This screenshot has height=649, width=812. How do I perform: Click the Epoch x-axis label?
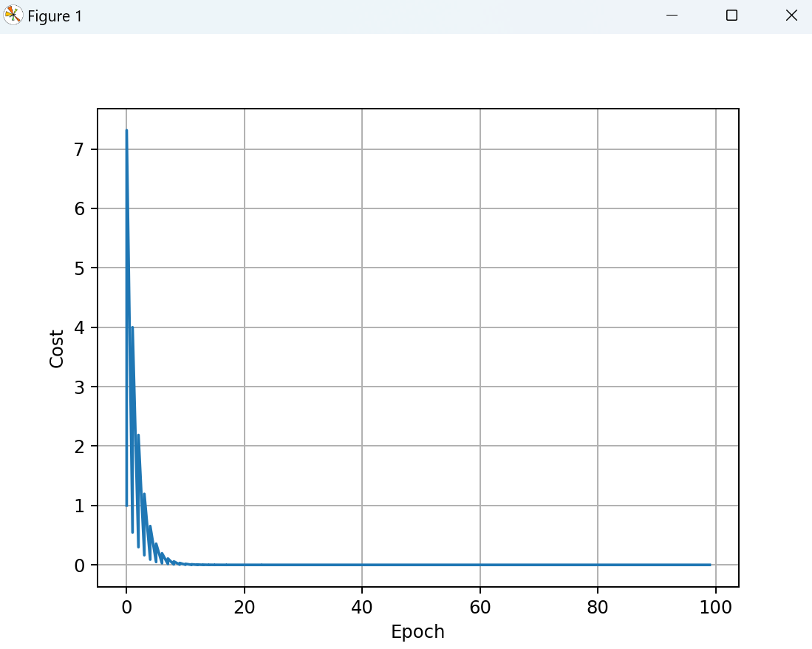point(417,632)
